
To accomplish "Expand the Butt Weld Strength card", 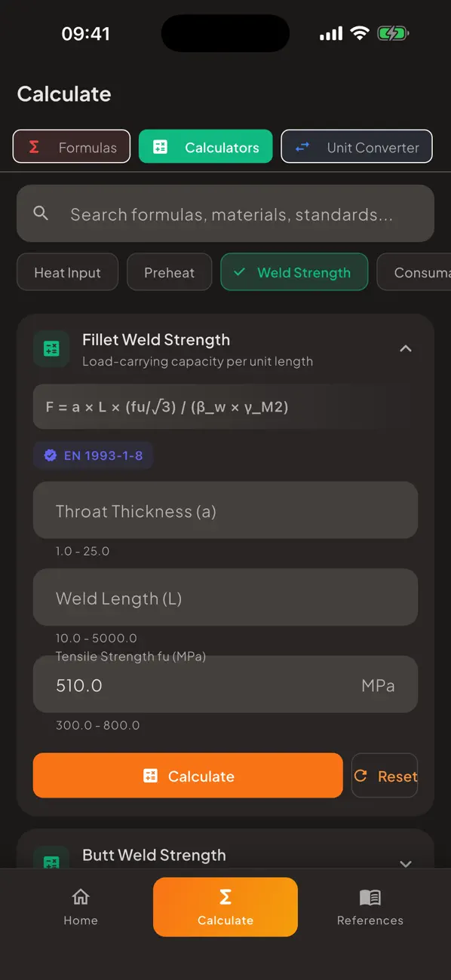I will pos(406,864).
